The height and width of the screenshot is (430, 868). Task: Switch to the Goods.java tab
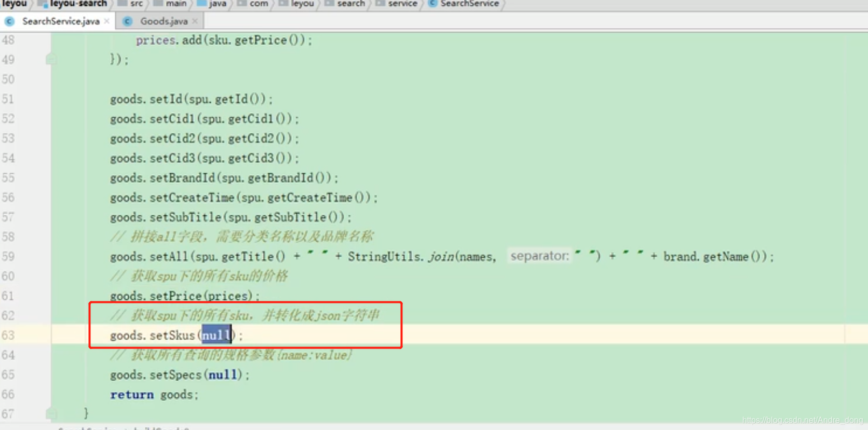(x=164, y=21)
